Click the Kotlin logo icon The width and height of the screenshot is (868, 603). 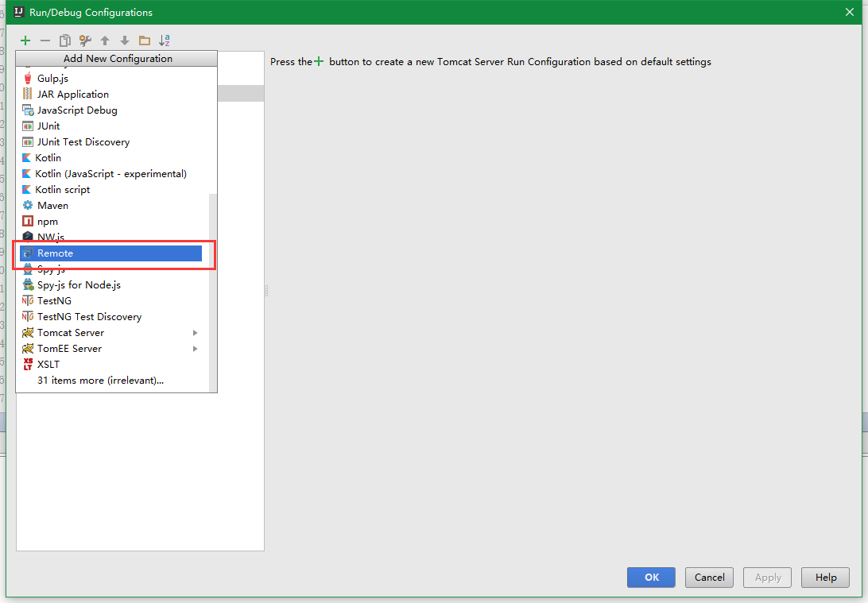coord(26,158)
